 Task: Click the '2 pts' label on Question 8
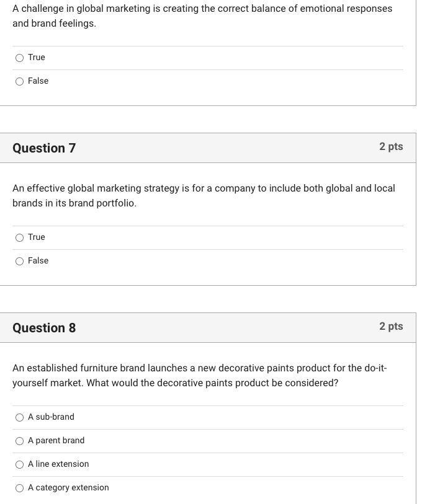[x=392, y=327]
